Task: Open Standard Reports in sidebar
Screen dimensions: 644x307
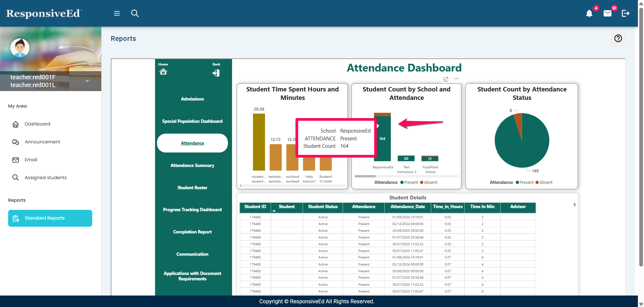Action: [50, 218]
